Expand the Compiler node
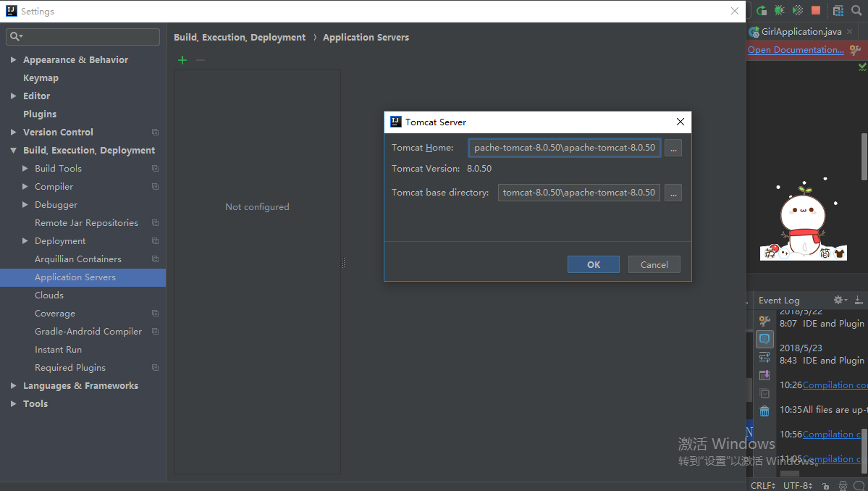 (x=25, y=187)
